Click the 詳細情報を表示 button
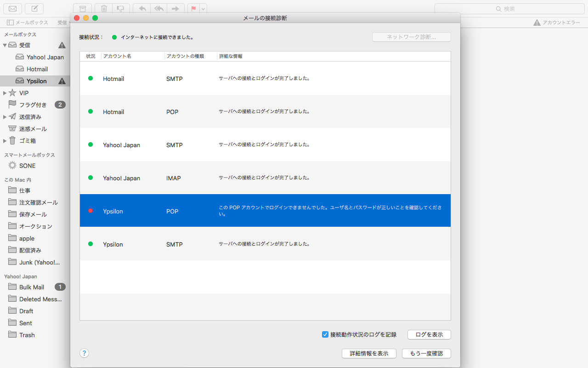Viewport: 588px width, 368px height. (x=369, y=353)
